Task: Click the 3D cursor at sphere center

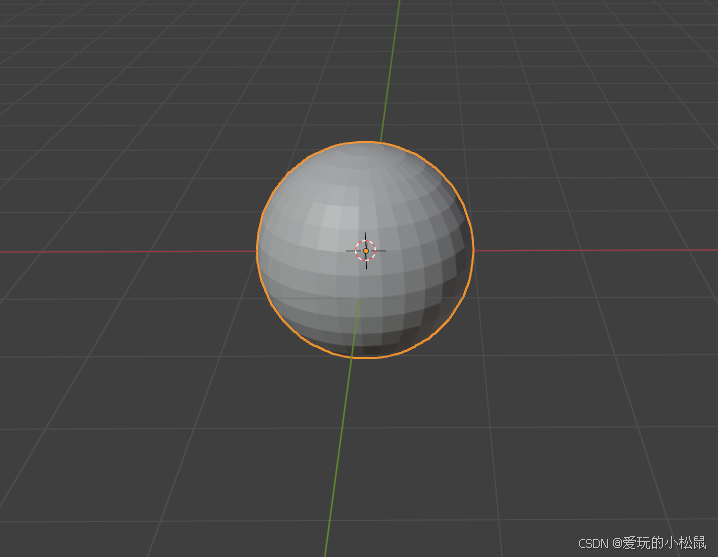Action: tap(366, 251)
